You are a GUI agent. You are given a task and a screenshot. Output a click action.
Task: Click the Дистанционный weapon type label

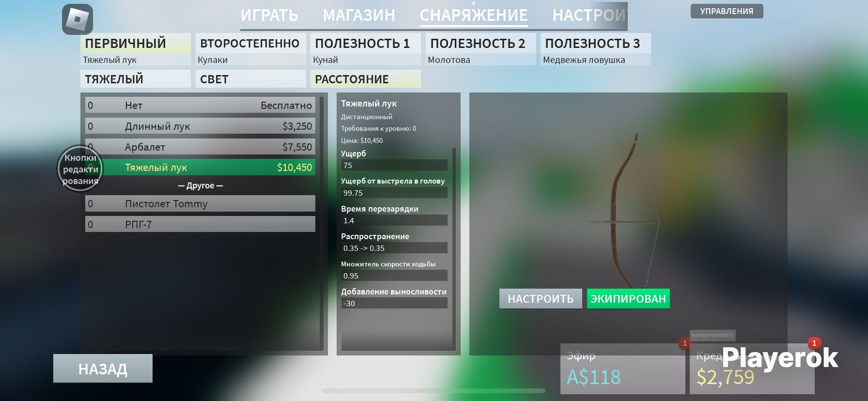pos(367,117)
